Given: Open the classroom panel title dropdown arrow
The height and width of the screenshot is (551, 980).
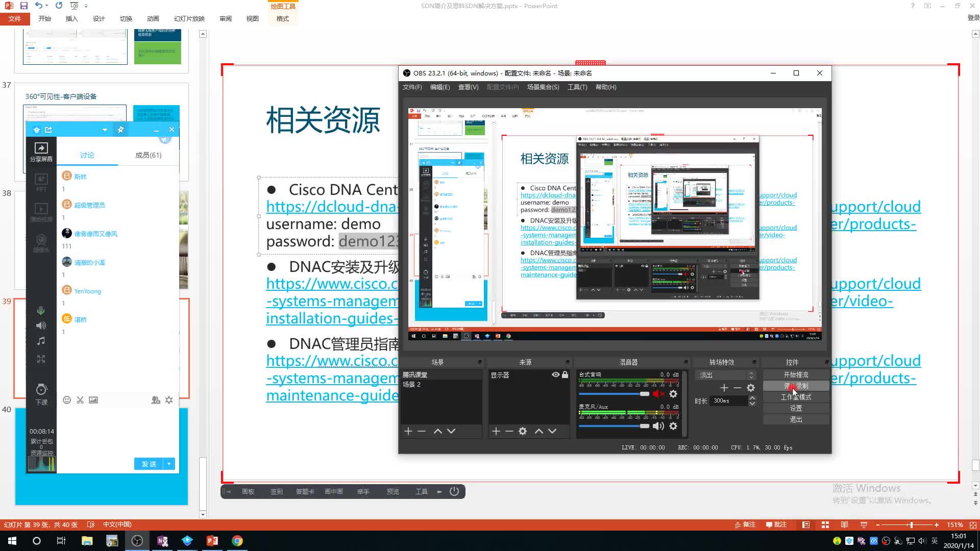Looking at the screenshot, I should click(x=105, y=130).
